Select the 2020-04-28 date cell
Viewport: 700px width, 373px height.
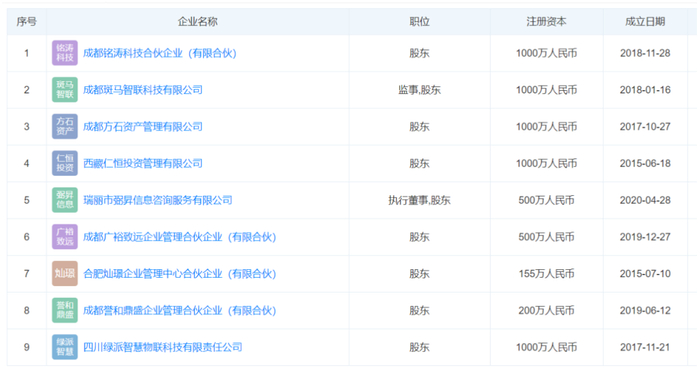click(645, 200)
